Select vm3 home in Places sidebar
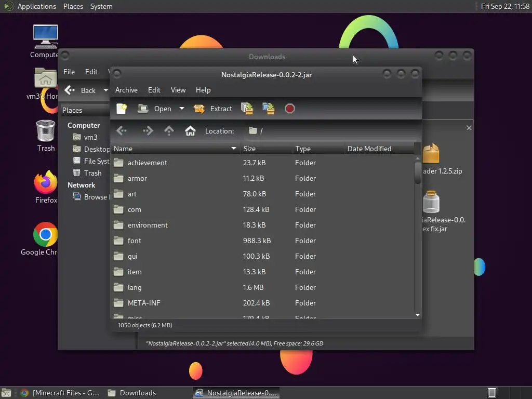 (85, 137)
